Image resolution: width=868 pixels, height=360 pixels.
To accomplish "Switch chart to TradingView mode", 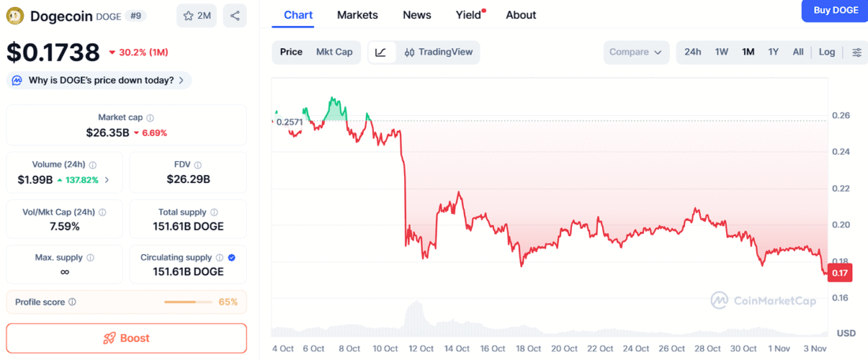I will coord(438,52).
